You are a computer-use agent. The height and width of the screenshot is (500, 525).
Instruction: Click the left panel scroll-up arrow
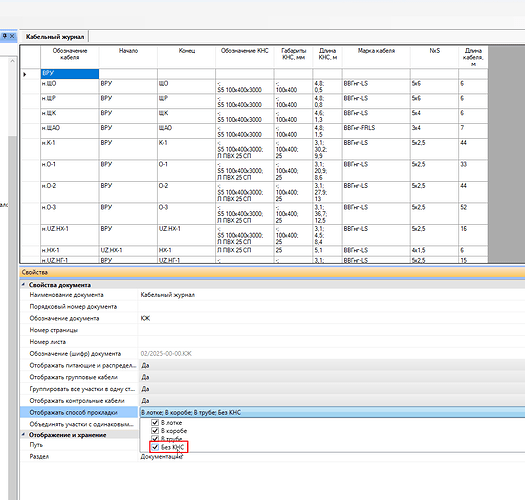click(x=12, y=61)
